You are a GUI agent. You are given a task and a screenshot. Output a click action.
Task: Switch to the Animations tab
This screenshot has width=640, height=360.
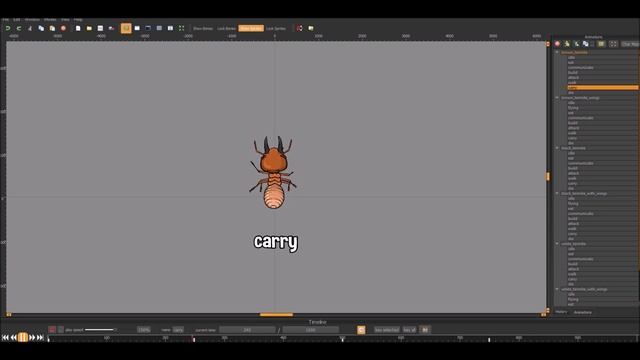tap(582, 312)
